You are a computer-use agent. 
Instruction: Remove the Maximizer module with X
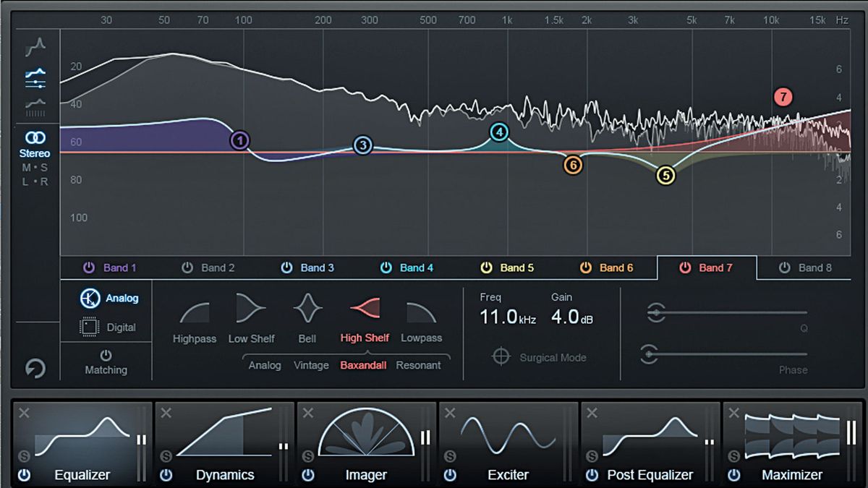(734, 413)
